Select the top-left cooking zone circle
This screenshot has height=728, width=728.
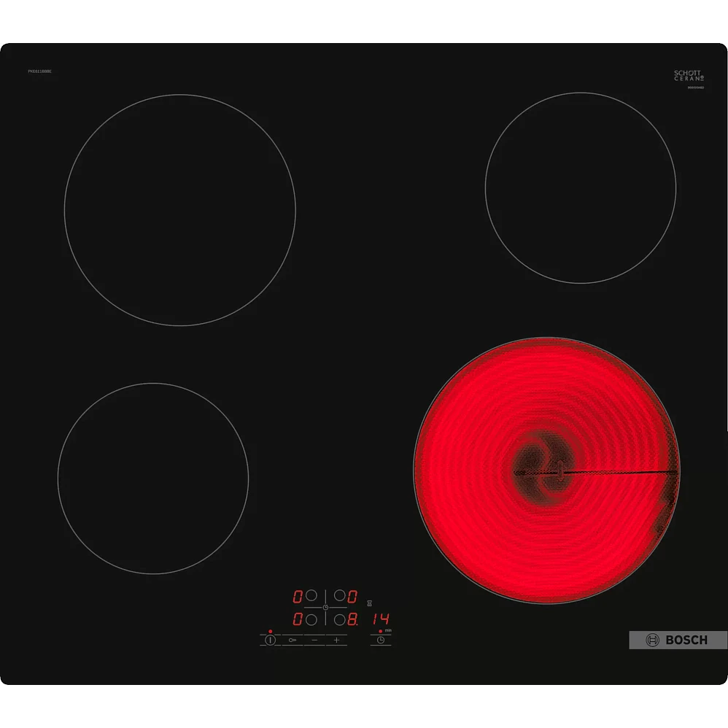(311, 596)
